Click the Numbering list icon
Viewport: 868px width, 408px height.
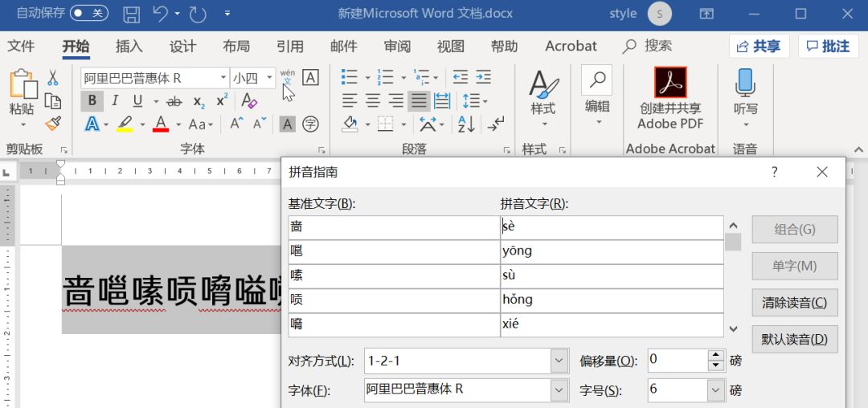coord(385,77)
